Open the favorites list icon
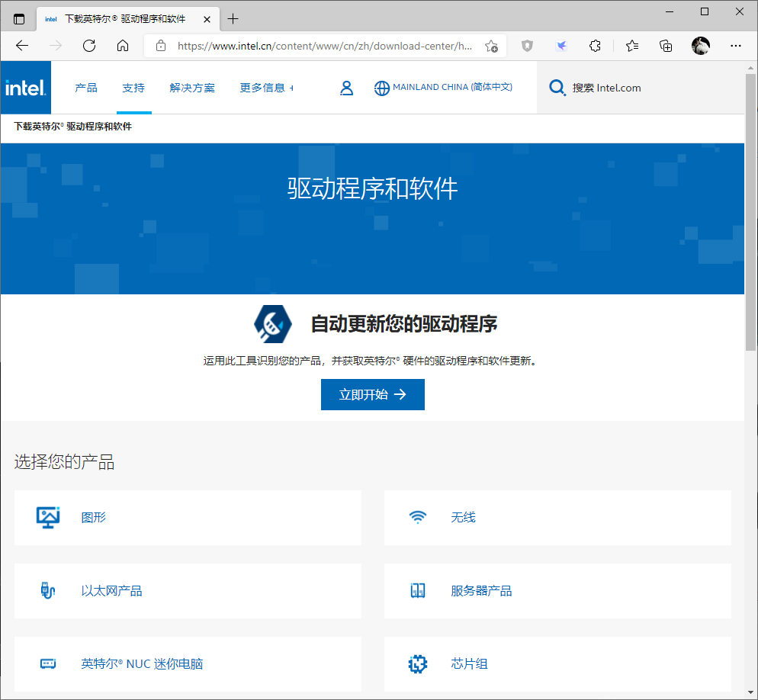758x700 pixels. [632, 46]
